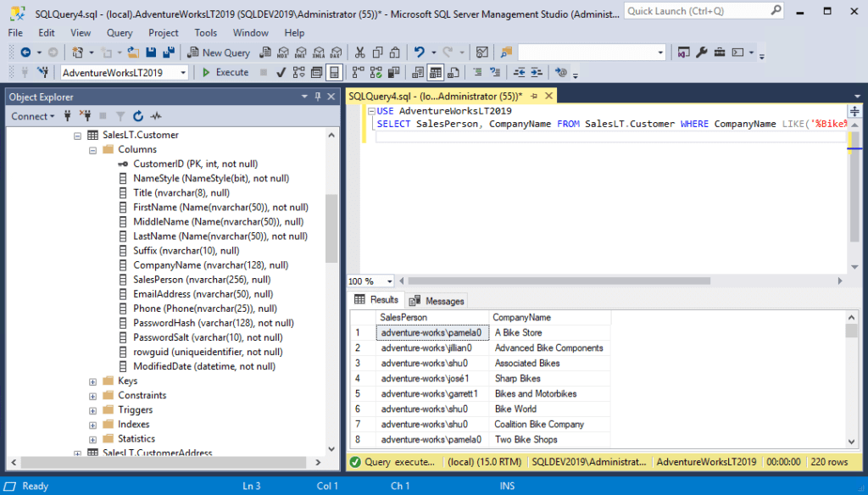Increase the line indent
Image resolution: width=868 pixels, height=495 pixels.
pyautogui.click(x=537, y=73)
